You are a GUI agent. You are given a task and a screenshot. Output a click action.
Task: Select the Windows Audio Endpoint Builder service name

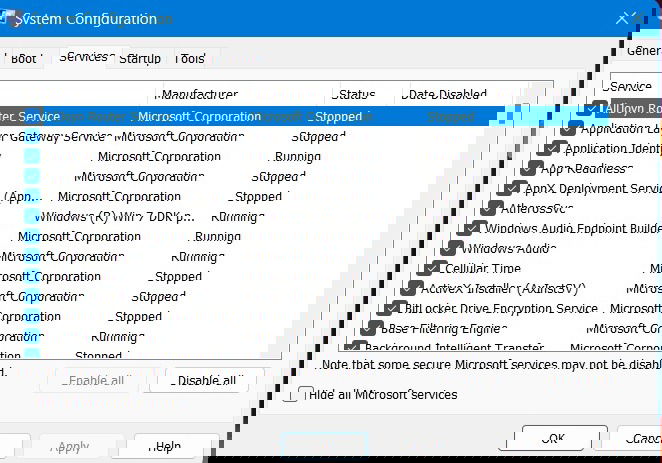point(573,229)
